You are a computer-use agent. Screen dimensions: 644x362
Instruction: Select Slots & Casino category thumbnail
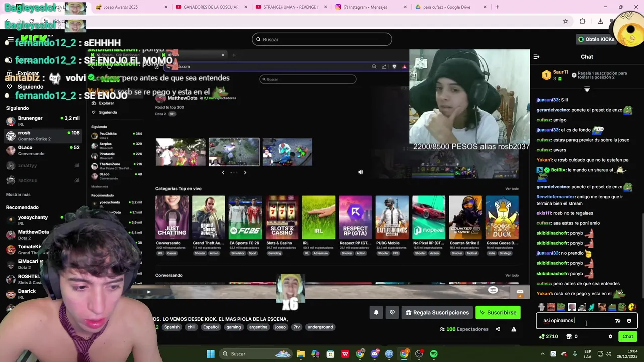pos(282,218)
